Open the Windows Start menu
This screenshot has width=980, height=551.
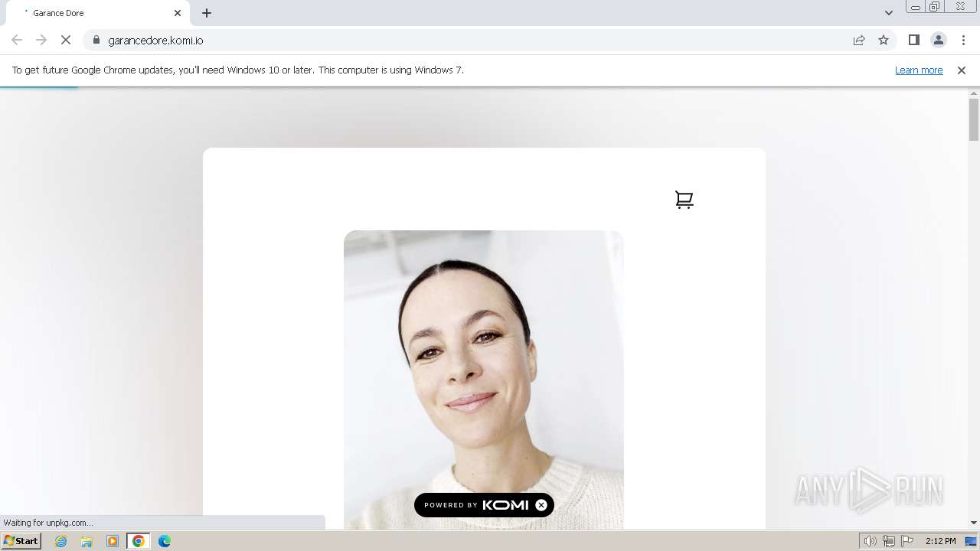tap(21, 541)
